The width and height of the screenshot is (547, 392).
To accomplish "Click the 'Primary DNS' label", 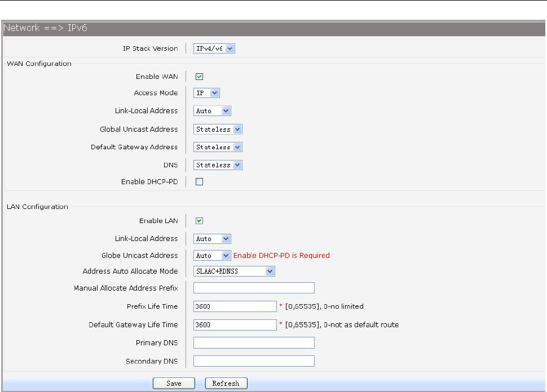I will tap(157, 343).
